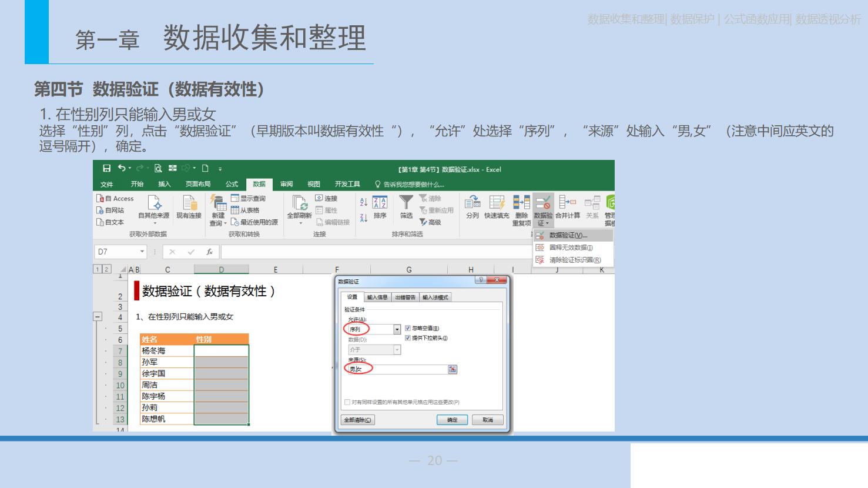Click 最近使用的源 recent sources

(254, 222)
